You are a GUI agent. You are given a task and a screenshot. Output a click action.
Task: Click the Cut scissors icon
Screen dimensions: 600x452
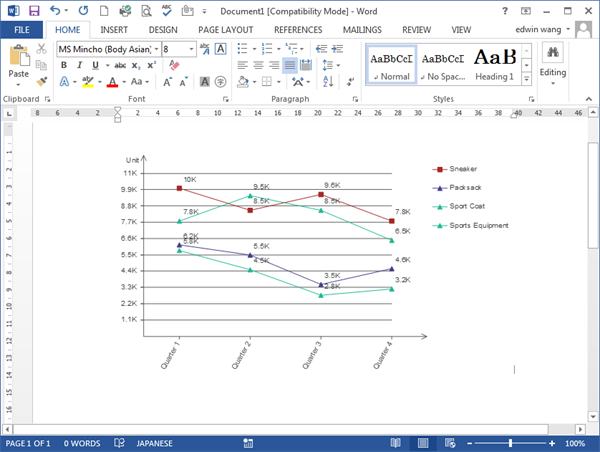click(x=42, y=49)
